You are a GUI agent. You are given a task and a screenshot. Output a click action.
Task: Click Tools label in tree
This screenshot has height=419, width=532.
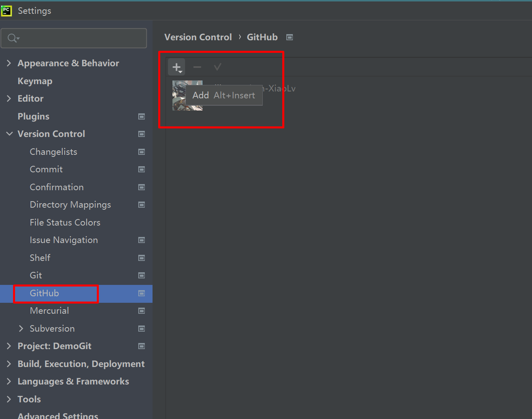(x=29, y=399)
